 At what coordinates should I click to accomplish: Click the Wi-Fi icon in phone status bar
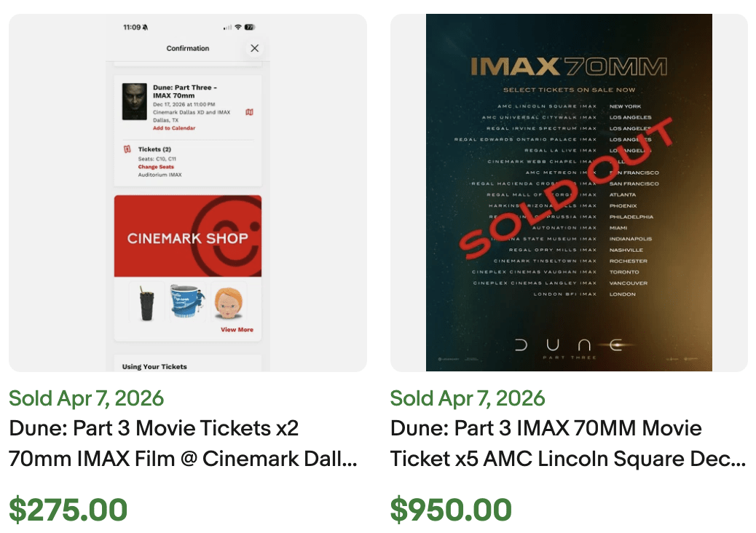click(237, 27)
